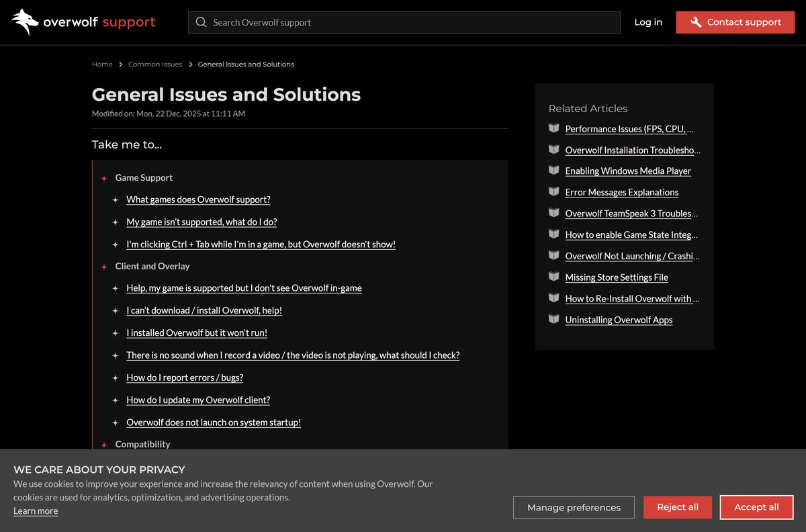Click the Modified on date text
Image resolution: width=806 pixels, height=532 pixels.
(x=169, y=114)
